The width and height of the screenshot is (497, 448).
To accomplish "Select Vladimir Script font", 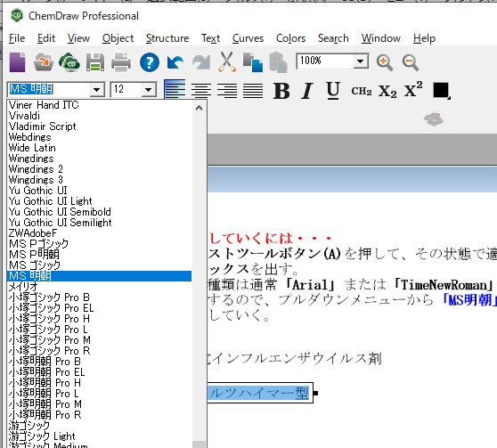I will coord(100,126).
